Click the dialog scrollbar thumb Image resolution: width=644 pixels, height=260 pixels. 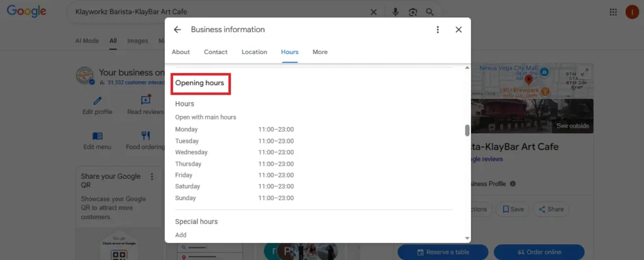(x=467, y=130)
